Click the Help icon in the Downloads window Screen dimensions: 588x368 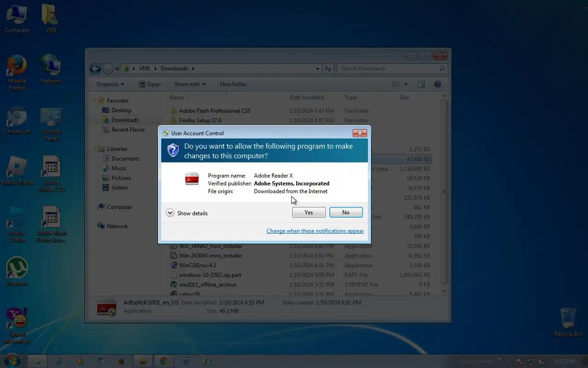[437, 84]
